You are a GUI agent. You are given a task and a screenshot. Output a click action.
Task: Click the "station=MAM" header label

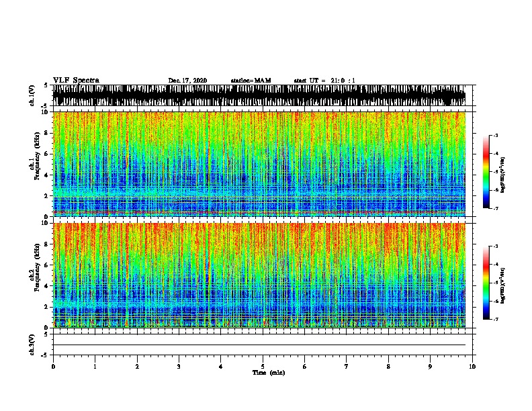tap(251, 81)
